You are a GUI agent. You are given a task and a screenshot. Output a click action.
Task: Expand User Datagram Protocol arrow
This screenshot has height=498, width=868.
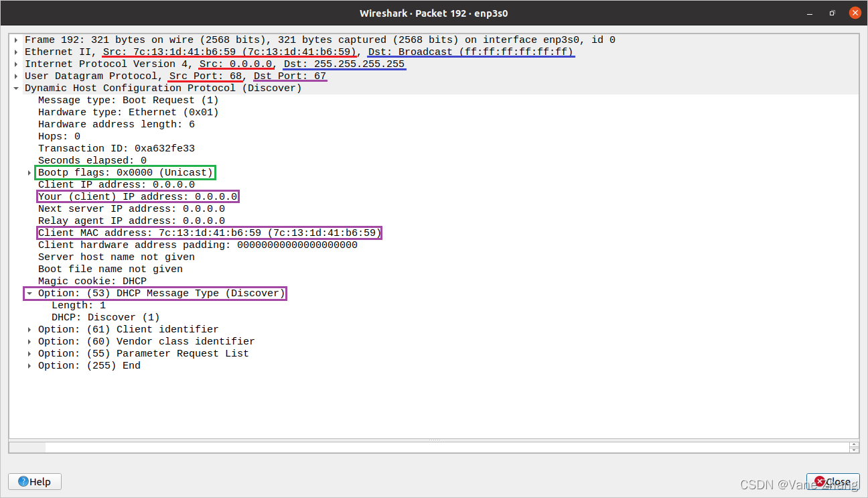[x=16, y=76]
